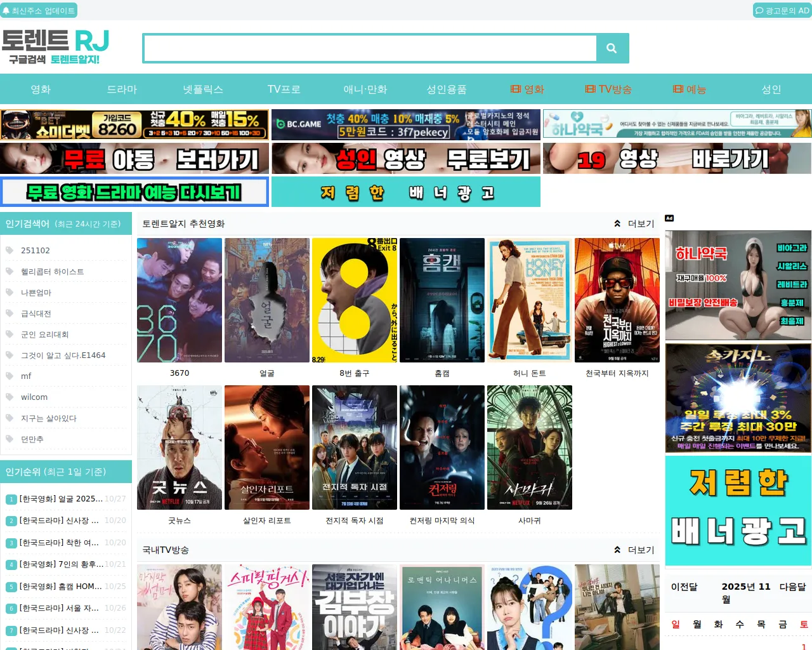The width and height of the screenshot is (812, 650).
Task: Click tag icon next to 던만추
Action: pyautogui.click(x=10, y=439)
